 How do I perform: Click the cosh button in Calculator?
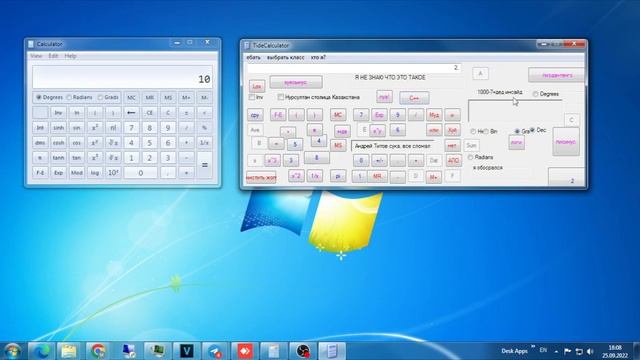click(x=58, y=143)
